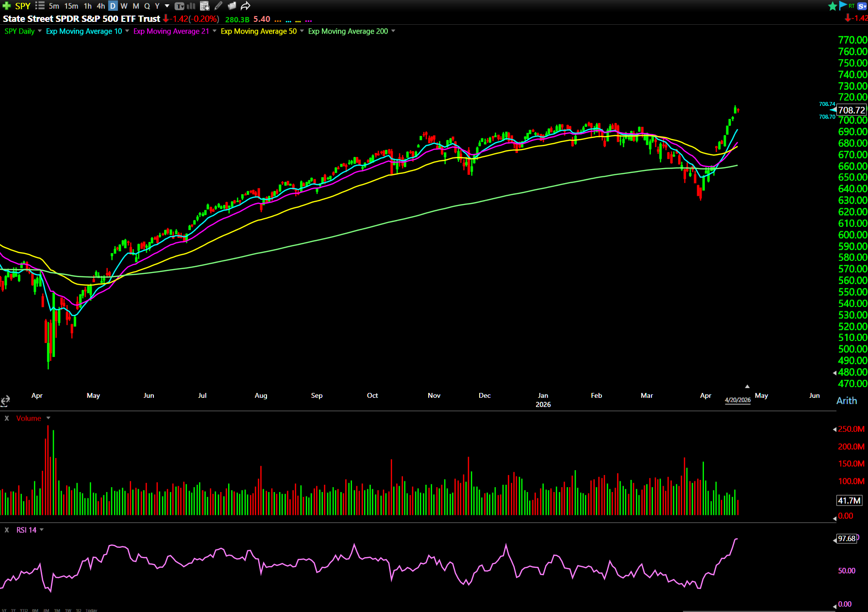Open Exp Moving Average 50 dropdown
868x612 pixels.
coord(302,31)
